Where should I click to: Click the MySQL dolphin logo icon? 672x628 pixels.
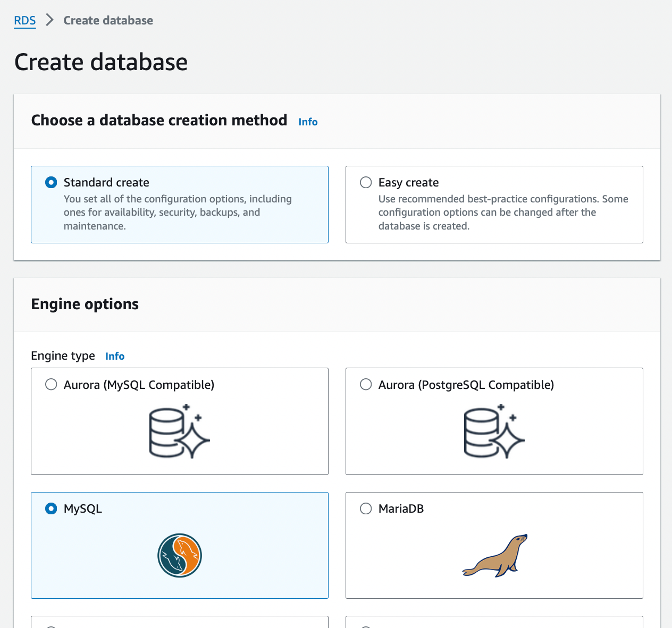coord(180,555)
